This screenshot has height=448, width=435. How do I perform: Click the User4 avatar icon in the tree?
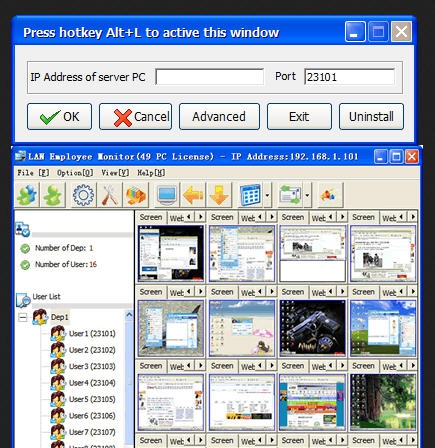pyautogui.click(x=58, y=383)
